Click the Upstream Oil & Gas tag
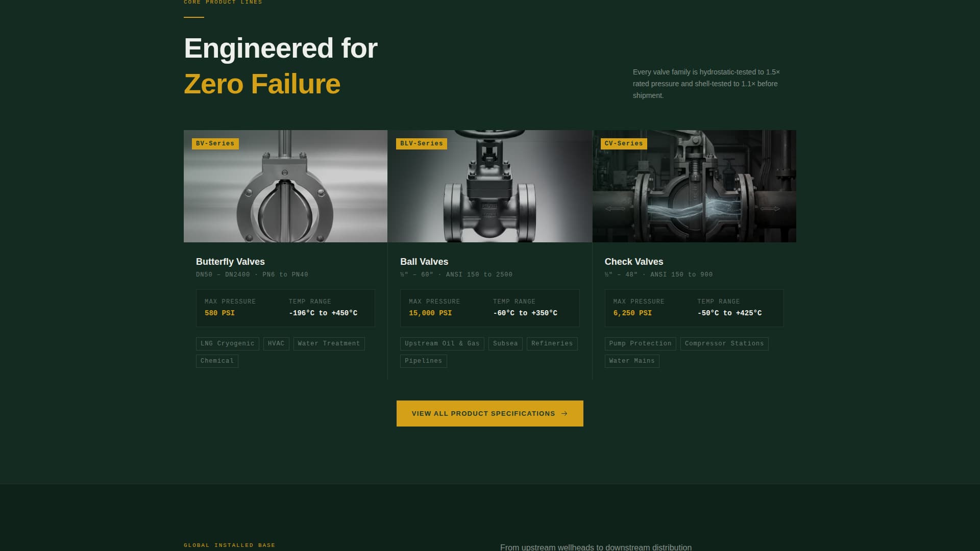The height and width of the screenshot is (551, 980). [442, 343]
